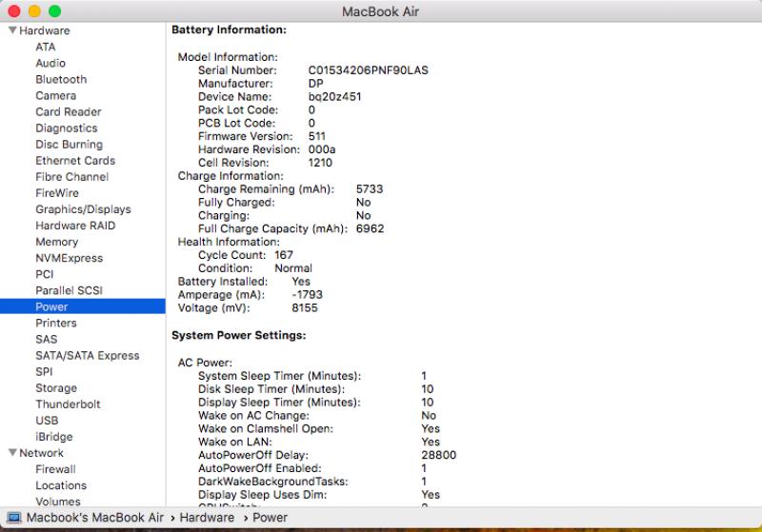
Task: Click the serial number C01534206PNF90LAS
Action: click(x=368, y=70)
